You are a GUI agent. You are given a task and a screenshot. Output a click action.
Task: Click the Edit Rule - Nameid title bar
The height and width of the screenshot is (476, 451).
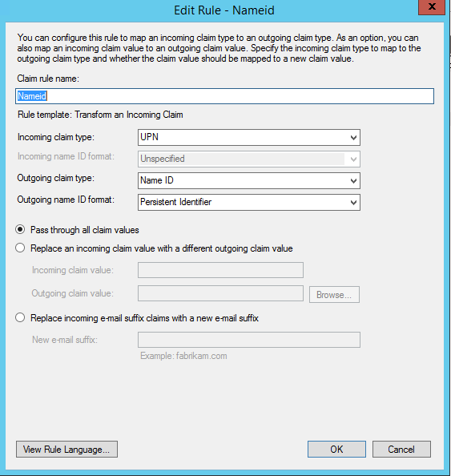(x=224, y=10)
